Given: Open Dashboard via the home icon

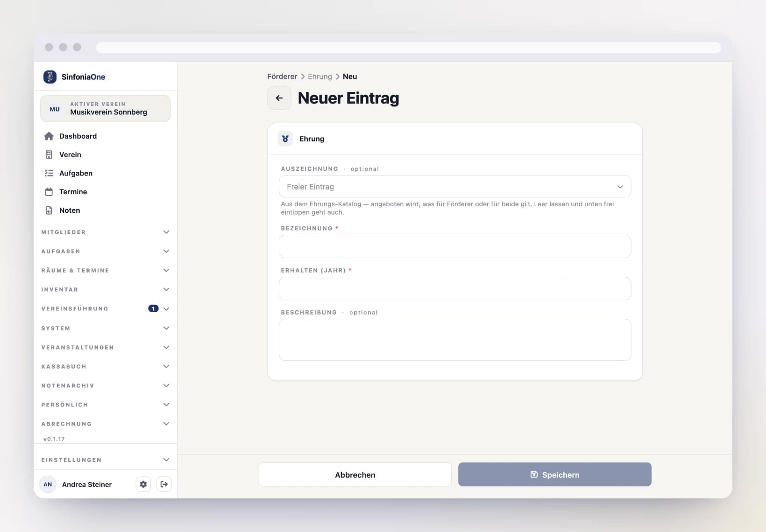Looking at the screenshot, I should pos(49,136).
